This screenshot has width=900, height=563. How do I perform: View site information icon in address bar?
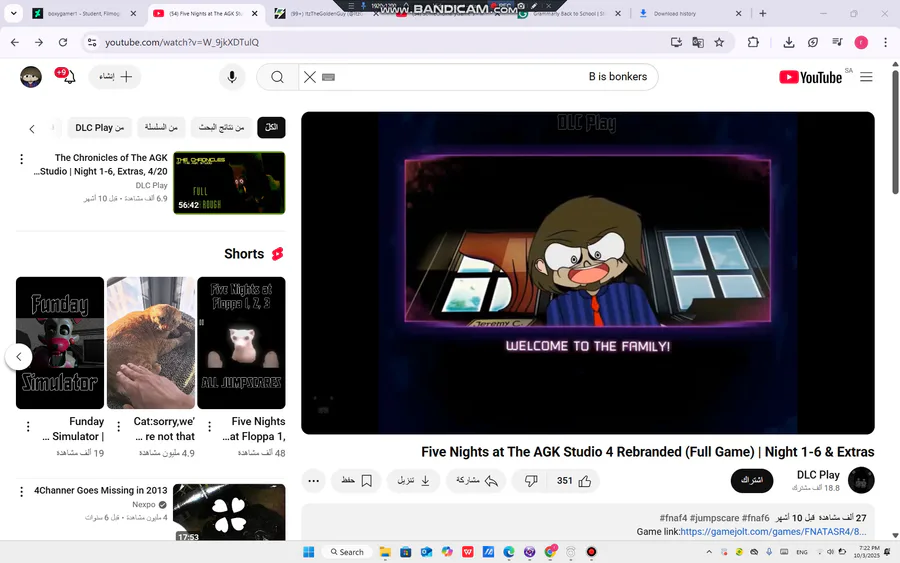(x=92, y=42)
